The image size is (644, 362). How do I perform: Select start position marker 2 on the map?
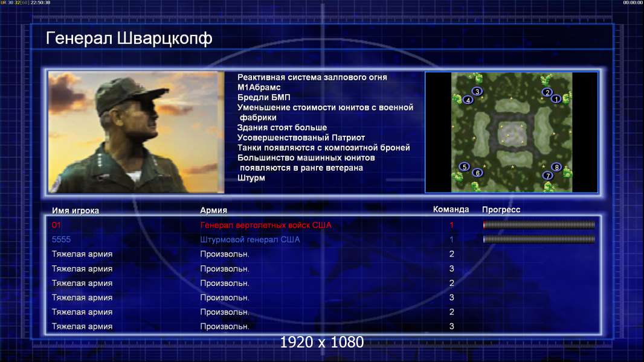(547, 92)
